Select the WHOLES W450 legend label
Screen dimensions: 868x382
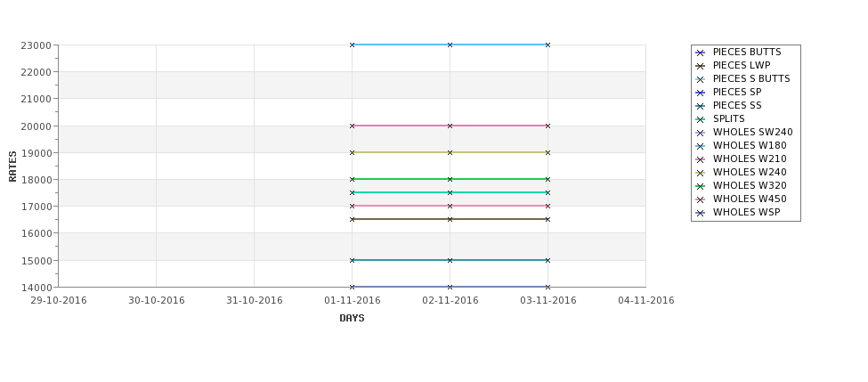coord(750,199)
